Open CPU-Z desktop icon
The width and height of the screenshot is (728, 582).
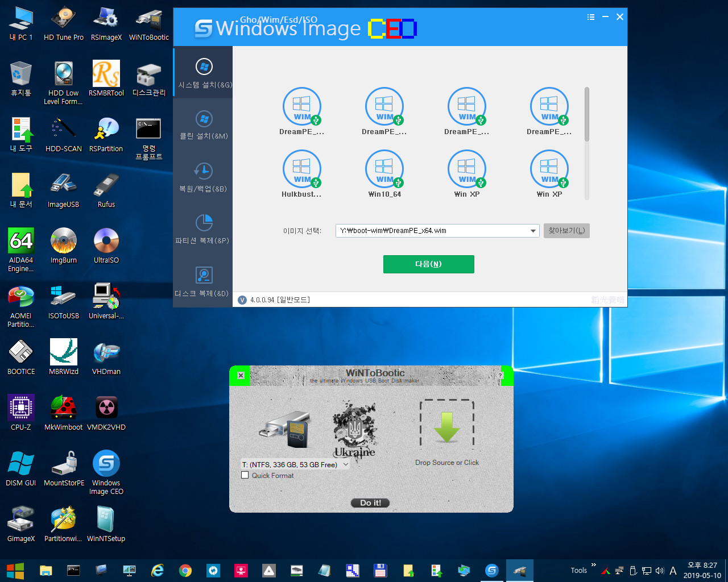(21, 413)
